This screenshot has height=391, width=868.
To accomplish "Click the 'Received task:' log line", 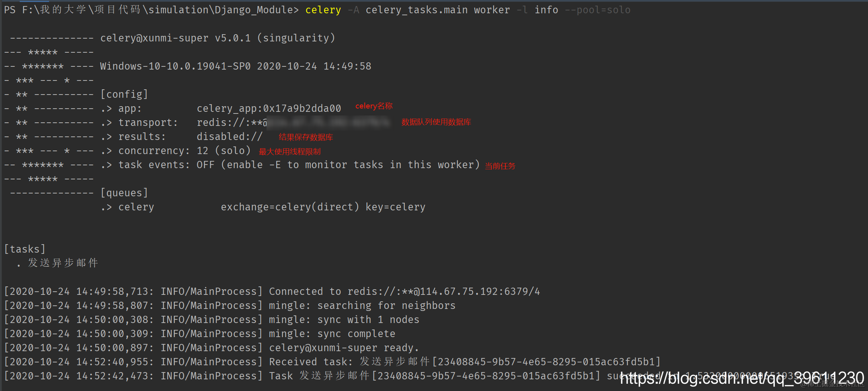I will point(332,362).
